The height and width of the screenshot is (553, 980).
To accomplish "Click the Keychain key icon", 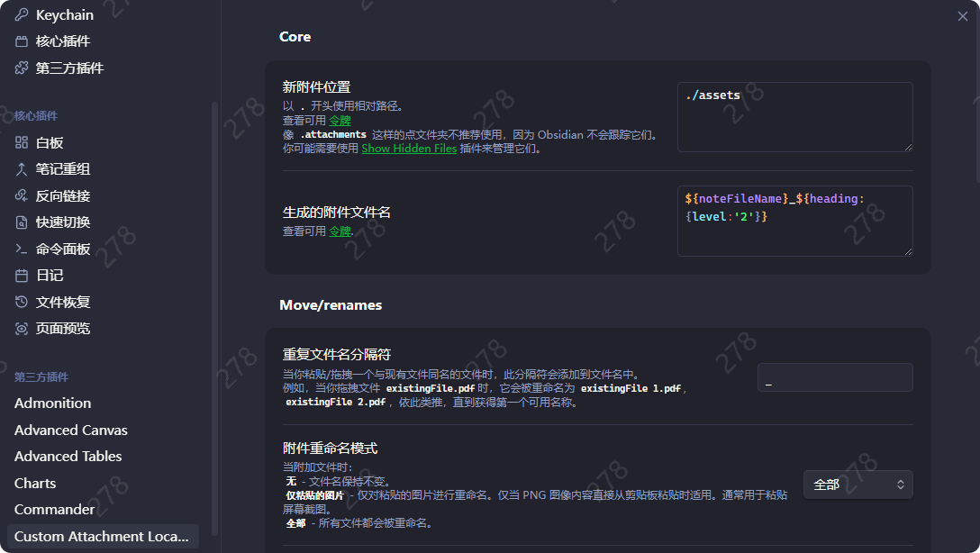I will [x=22, y=15].
